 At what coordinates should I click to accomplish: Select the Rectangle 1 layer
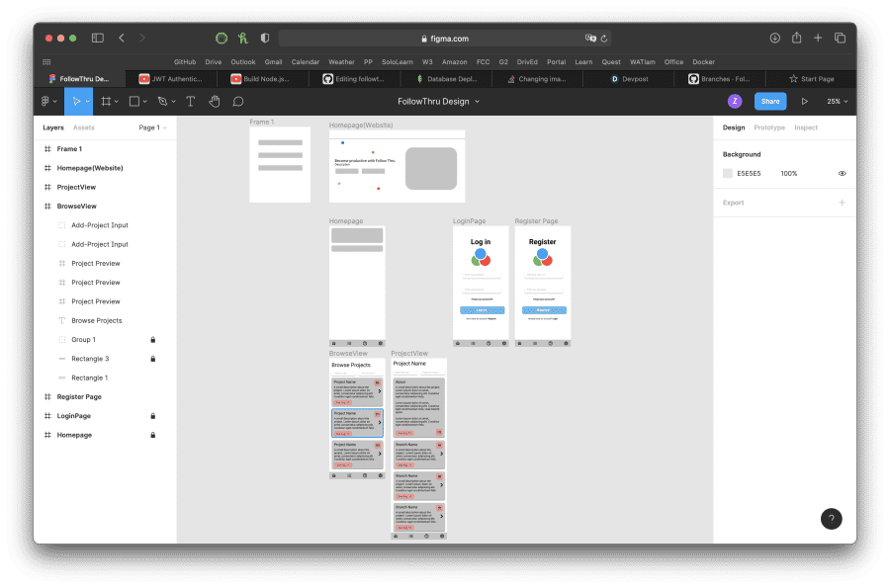point(89,378)
